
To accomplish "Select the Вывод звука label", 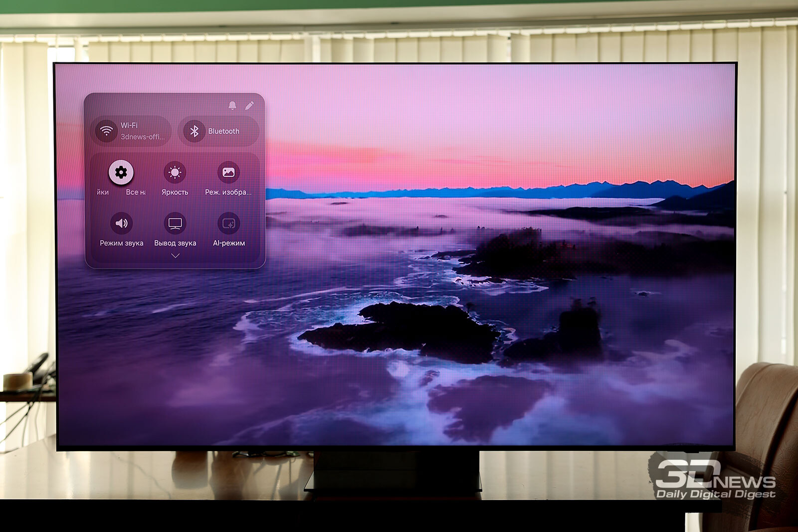I will coord(175,243).
